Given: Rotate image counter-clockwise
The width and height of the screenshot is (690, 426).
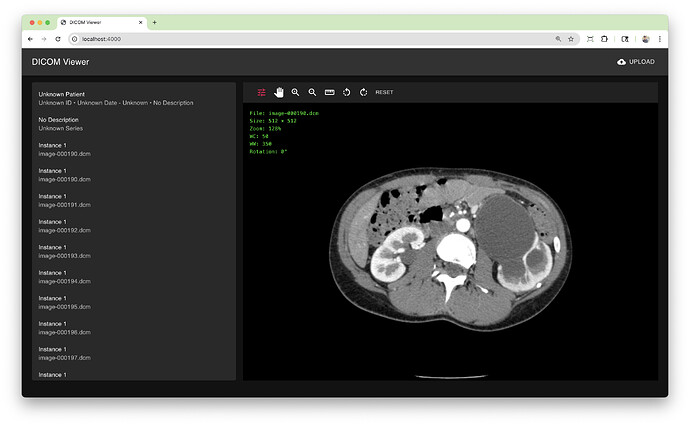Looking at the screenshot, I should [346, 92].
